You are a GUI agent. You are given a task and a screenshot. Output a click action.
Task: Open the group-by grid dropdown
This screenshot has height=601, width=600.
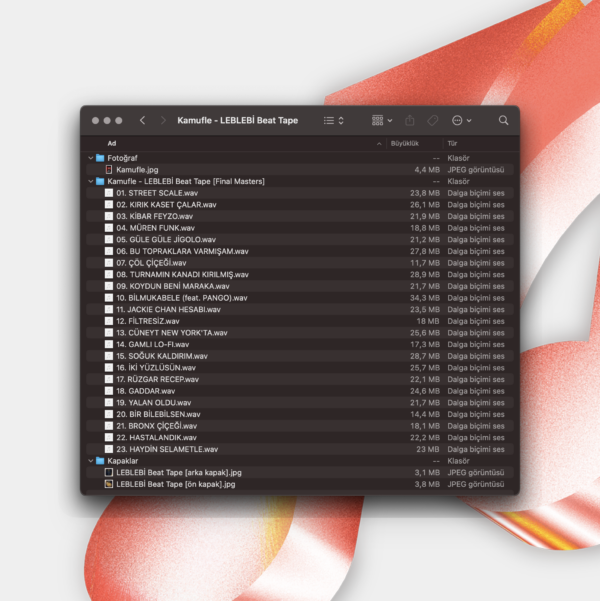(382, 120)
